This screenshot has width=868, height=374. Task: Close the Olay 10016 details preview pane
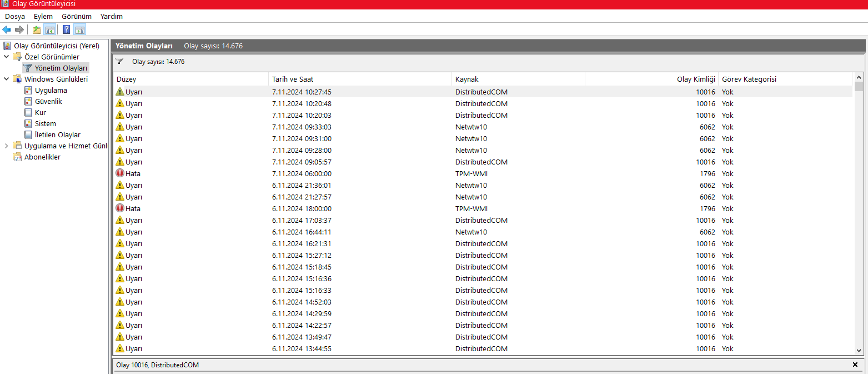coord(855,365)
